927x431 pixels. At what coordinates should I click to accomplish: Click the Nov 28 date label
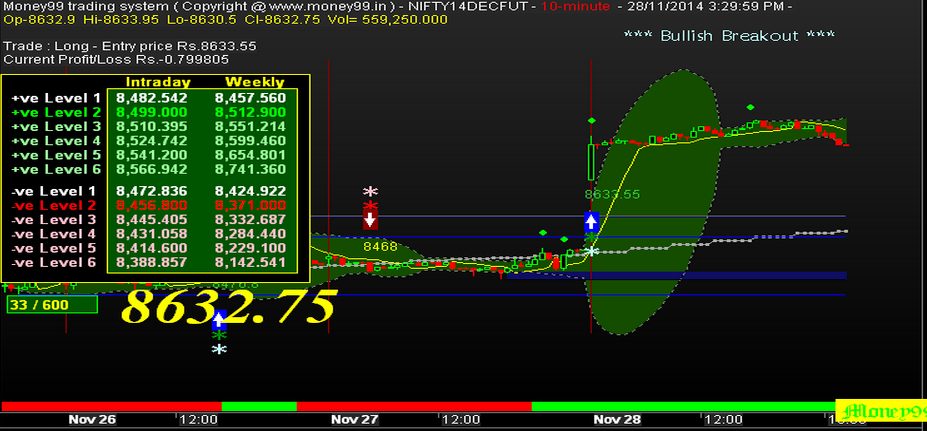617,419
